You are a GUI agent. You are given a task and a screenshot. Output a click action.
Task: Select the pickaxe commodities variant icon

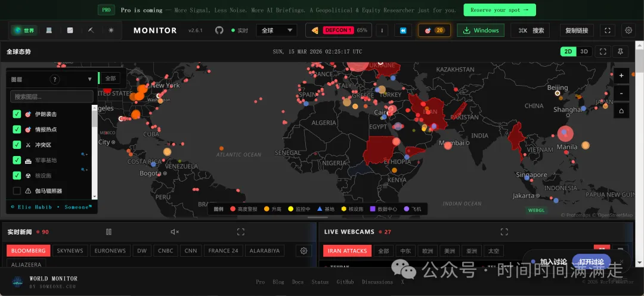pyautogui.click(x=91, y=30)
